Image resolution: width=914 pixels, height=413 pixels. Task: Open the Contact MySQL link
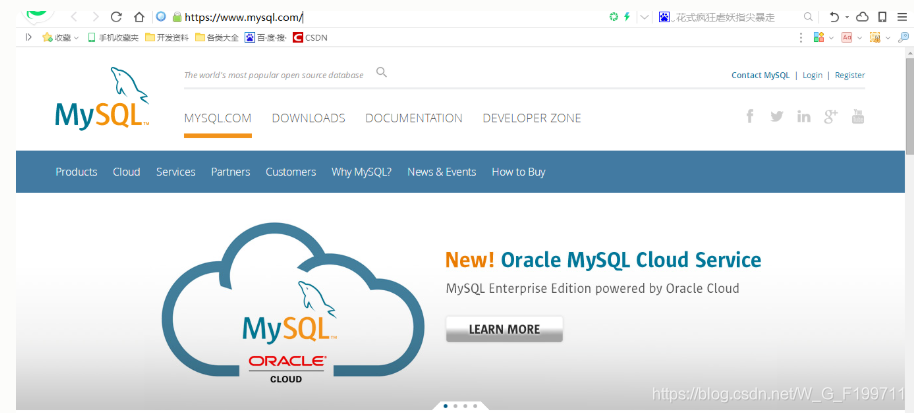pyautogui.click(x=760, y=75)
